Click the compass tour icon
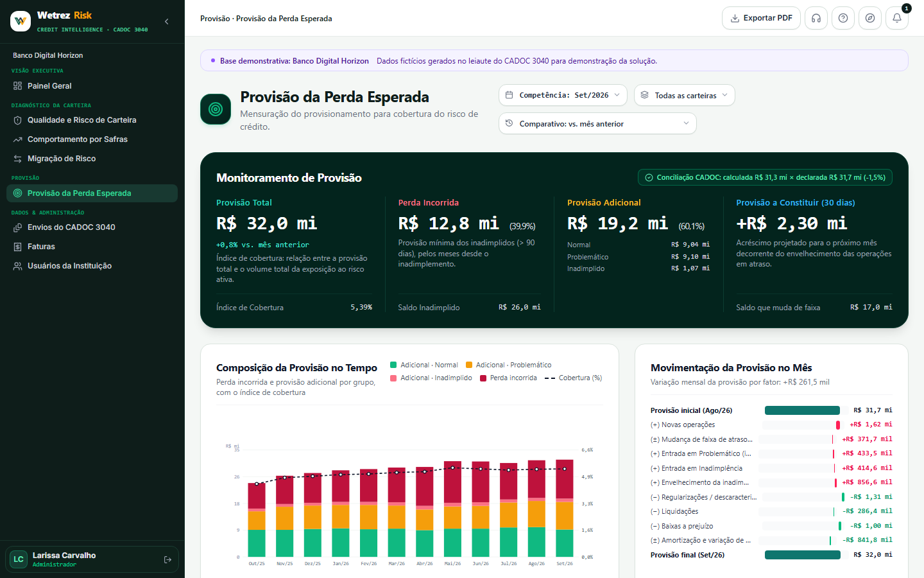Viewport: 924px width, 578px height. [x=870, y=18]
